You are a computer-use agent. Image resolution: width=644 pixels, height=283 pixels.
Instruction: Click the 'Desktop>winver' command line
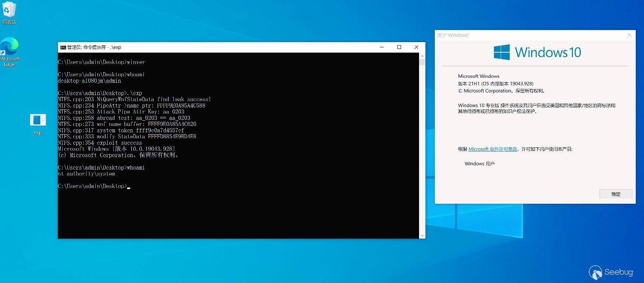click(x=102, y=62)
